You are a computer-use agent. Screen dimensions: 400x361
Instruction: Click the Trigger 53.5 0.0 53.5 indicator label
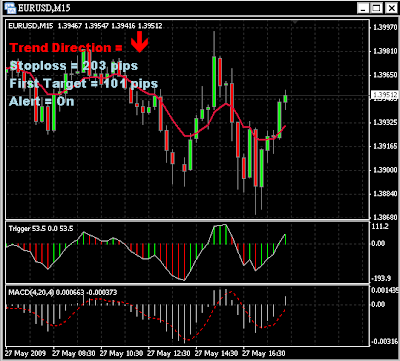point(41,228)
